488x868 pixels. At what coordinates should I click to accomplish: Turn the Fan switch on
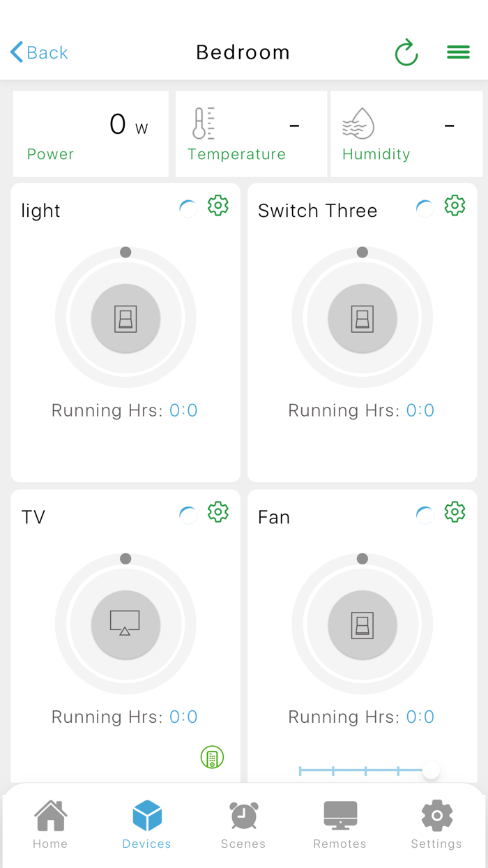click(x=362, y=624)
